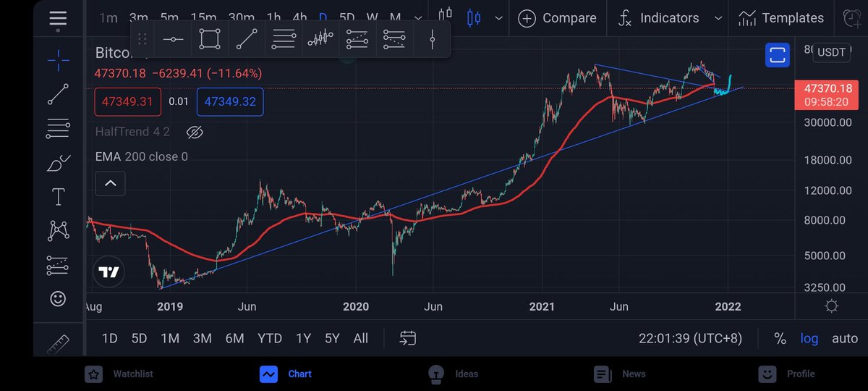Open the Indicators button

[x=659, y=17]
